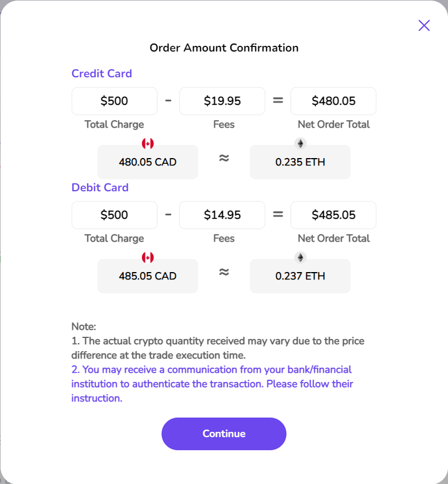Click the $480.05 net order total field

coord(333,101)
